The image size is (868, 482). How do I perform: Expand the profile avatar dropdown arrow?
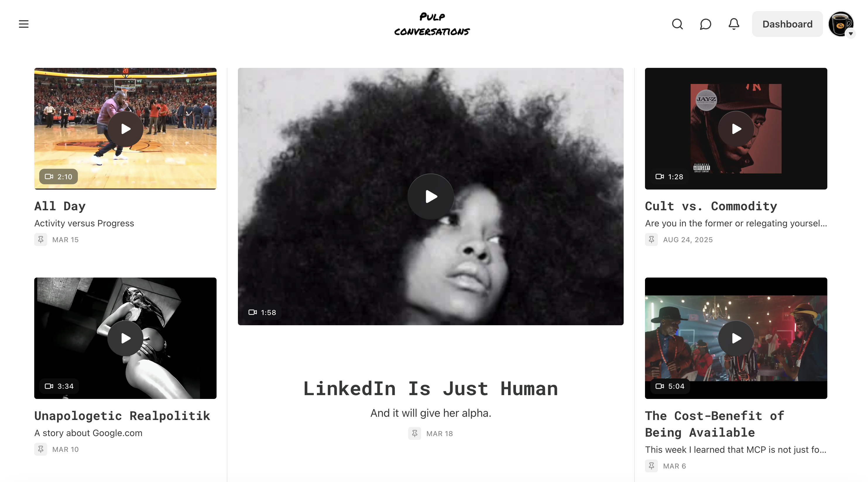850,34
